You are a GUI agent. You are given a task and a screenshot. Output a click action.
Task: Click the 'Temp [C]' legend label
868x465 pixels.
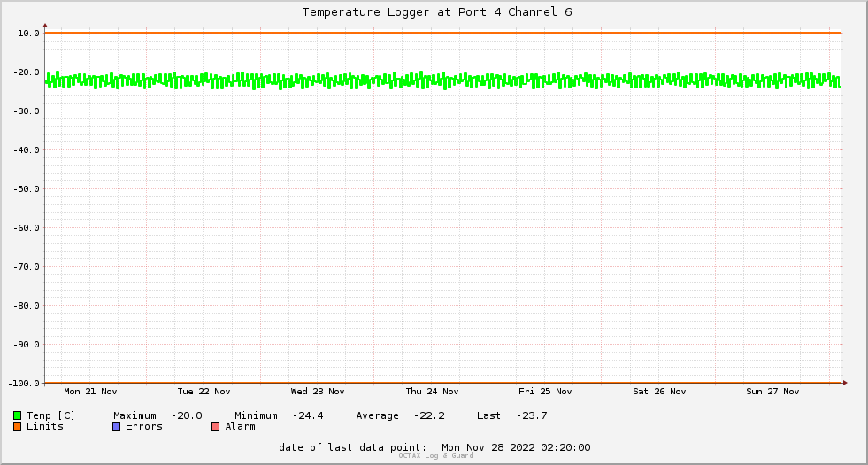click(50, 415)
